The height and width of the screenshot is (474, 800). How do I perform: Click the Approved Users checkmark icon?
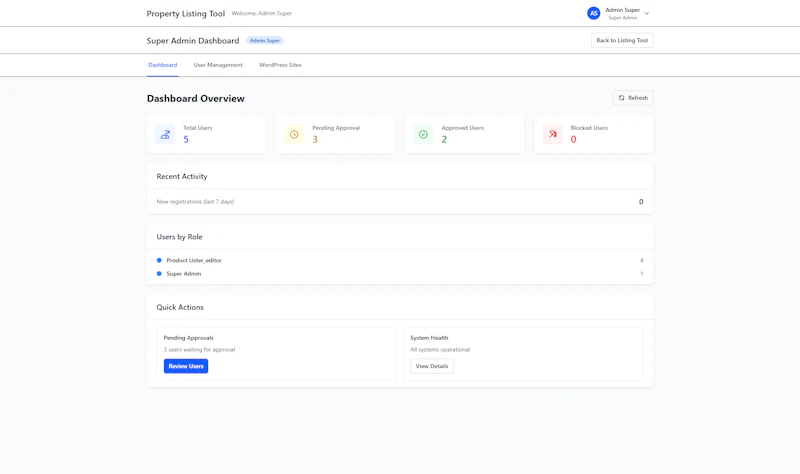pyautogui.click(x=423, y=135)
